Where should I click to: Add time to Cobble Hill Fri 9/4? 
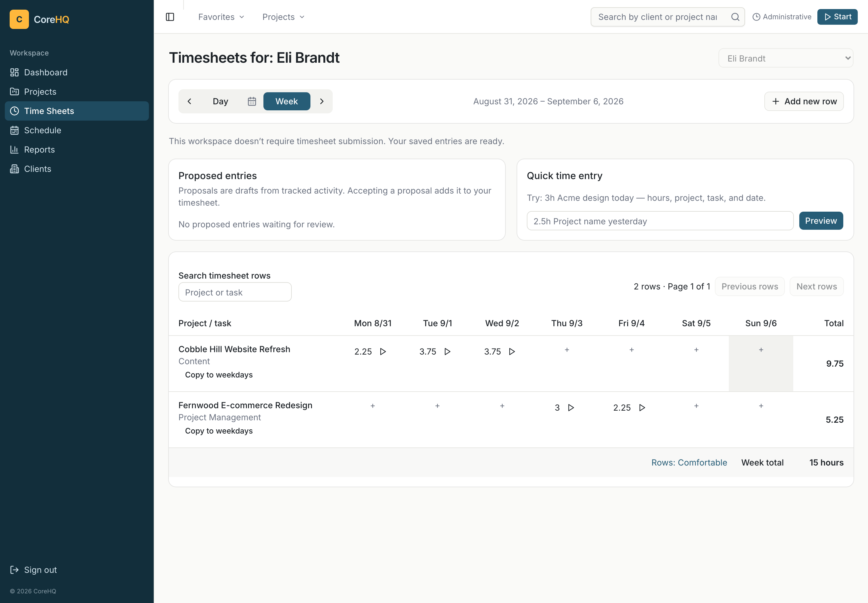coord(631,350)
